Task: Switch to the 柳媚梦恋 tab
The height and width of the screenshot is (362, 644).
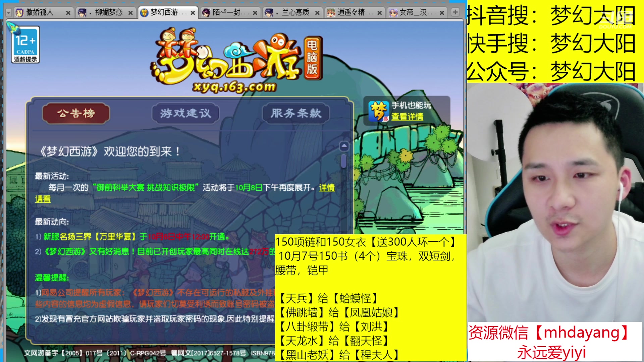Action: point(105,13)
